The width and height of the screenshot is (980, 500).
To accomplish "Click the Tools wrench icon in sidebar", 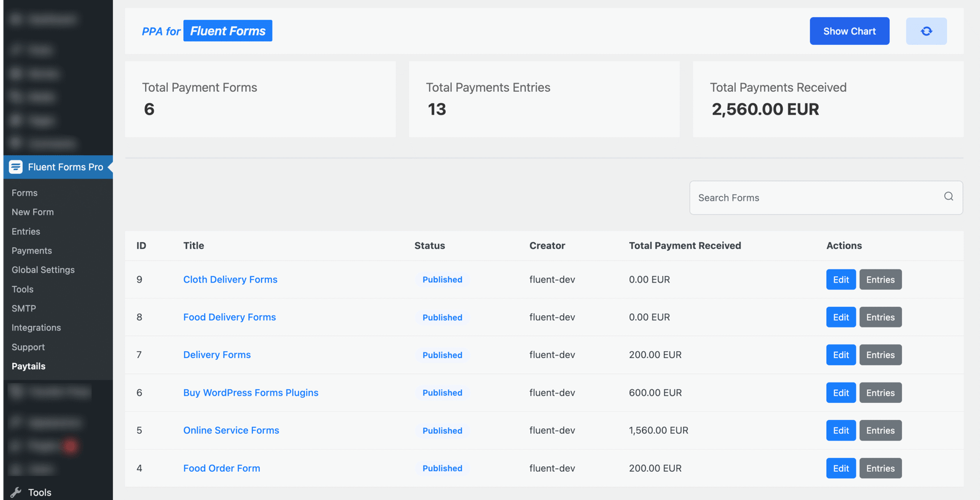I will pos(16,492).
